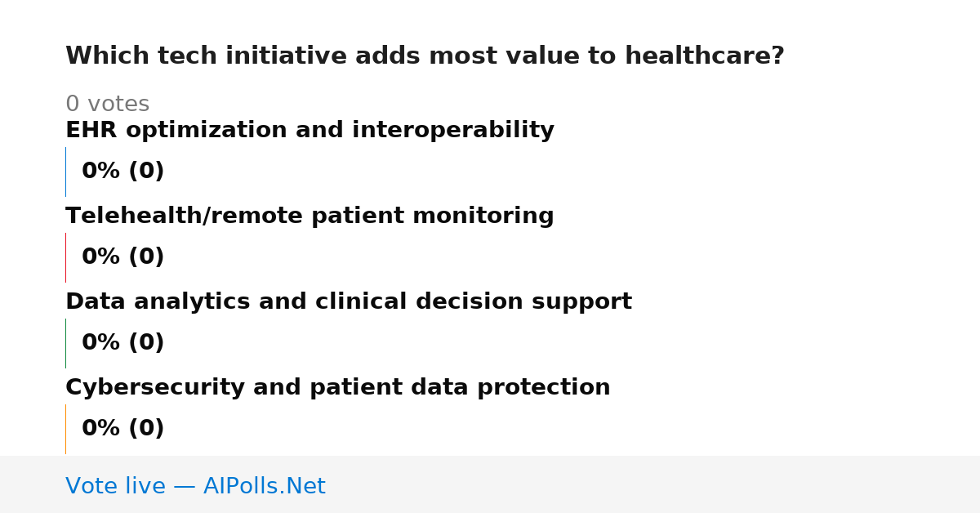Select Data analytics and clinical decision support
This screenshot has width=980, height=513.
(x=349, y=302)
